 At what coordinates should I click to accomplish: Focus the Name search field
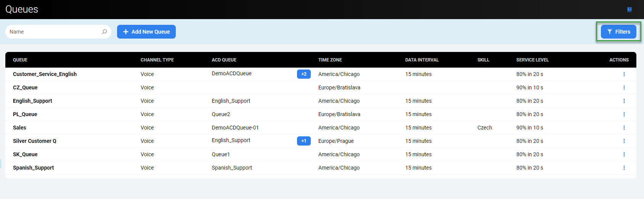tap(53, 32)
